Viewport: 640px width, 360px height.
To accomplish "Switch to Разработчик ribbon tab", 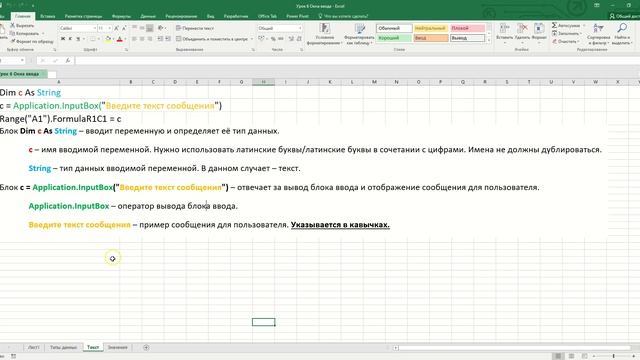I will (236, 16).
